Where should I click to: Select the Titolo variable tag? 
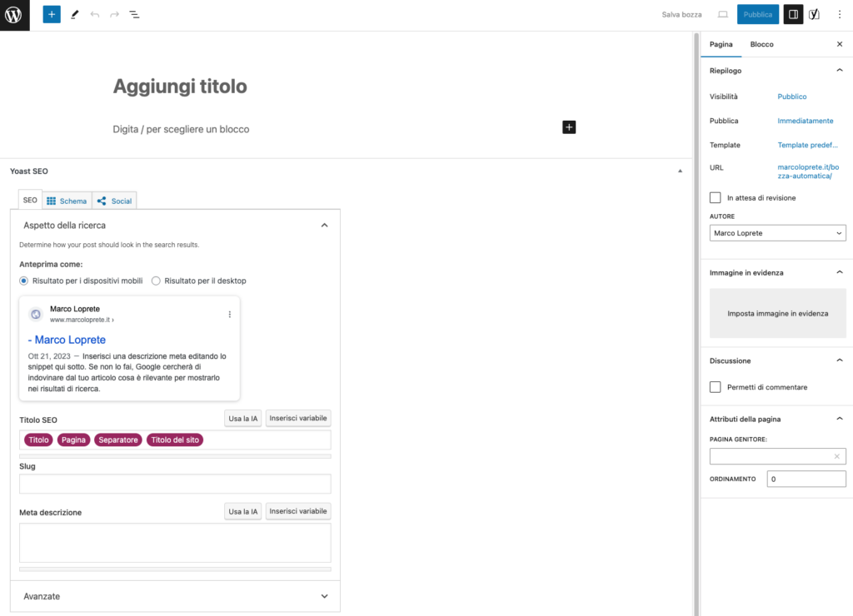pos(38,440)
